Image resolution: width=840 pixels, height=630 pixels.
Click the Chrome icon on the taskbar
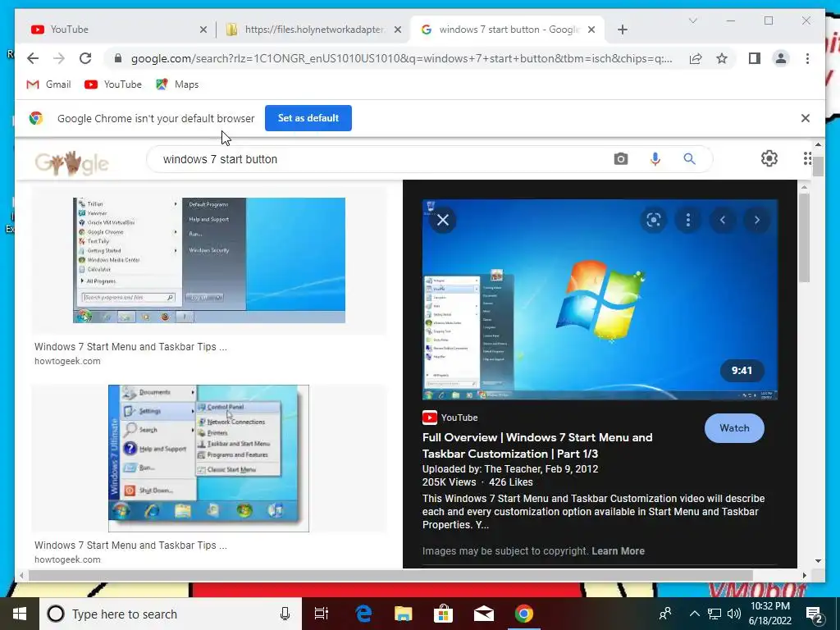click(524, 614)
